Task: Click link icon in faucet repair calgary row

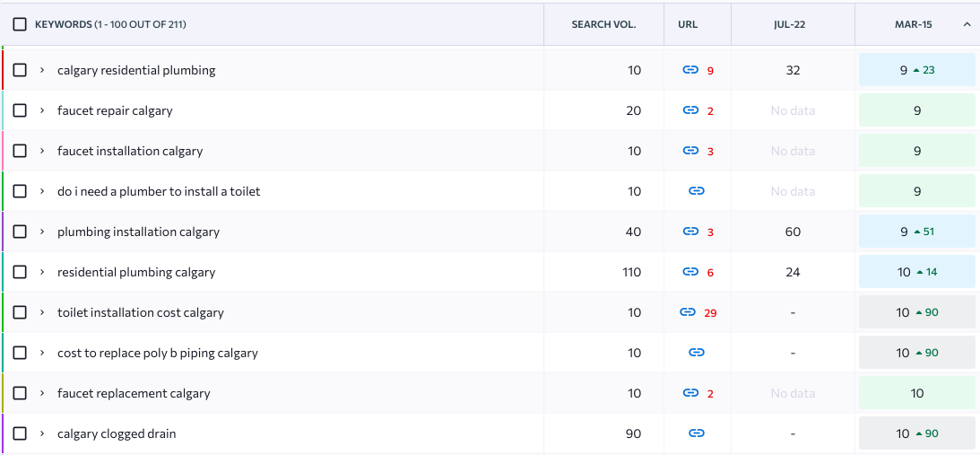Action: coord(689,110)
